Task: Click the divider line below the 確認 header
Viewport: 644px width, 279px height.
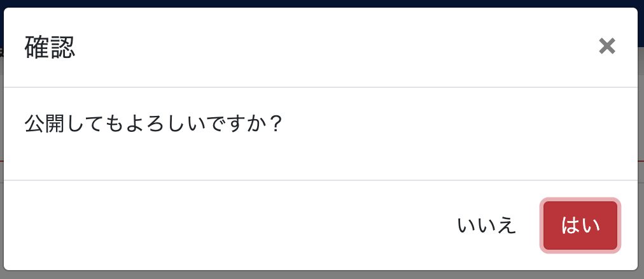Action: [320, 87]
